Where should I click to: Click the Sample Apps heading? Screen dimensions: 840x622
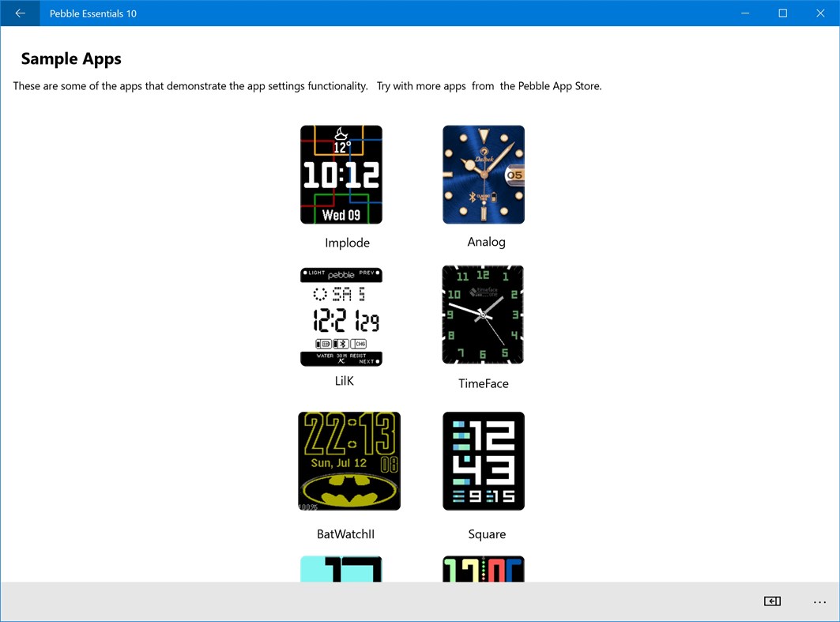71,58
